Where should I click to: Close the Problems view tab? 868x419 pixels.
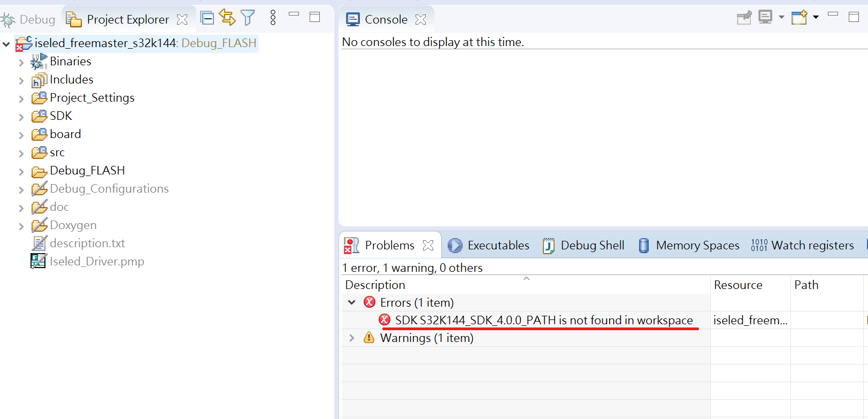[x=428, y=246]
